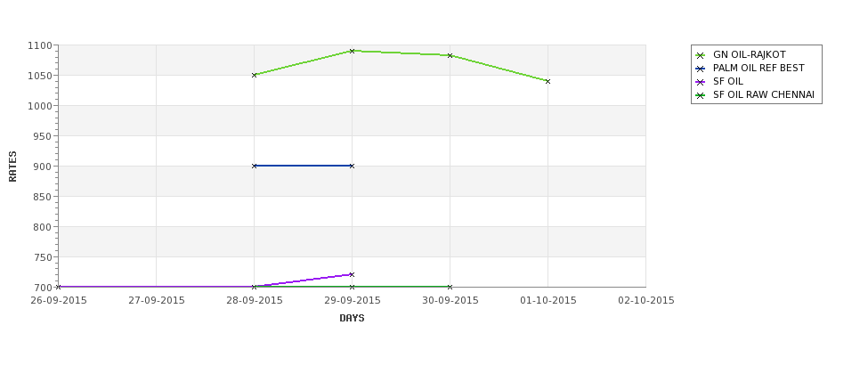Click the 1000 y-axis tick label

coord(40,106)
